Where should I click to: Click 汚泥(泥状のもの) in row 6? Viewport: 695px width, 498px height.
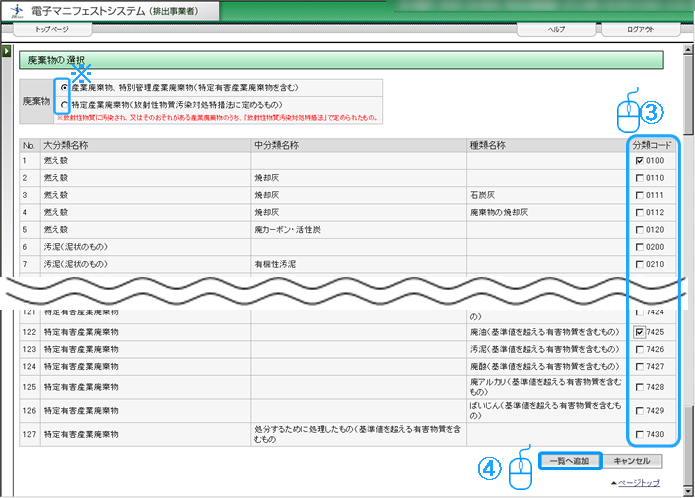75,247
